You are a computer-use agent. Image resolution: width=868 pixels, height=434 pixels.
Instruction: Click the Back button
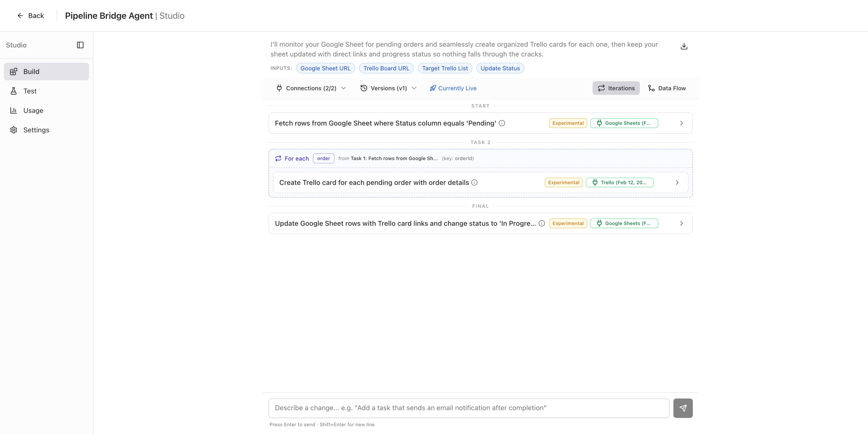tap(31, 16)
